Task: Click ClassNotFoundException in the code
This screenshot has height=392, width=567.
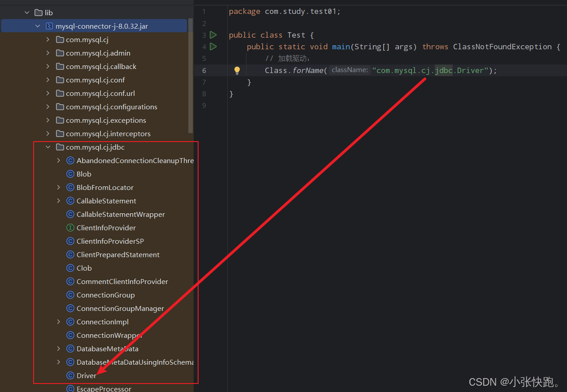Action: tap(502, 47)
